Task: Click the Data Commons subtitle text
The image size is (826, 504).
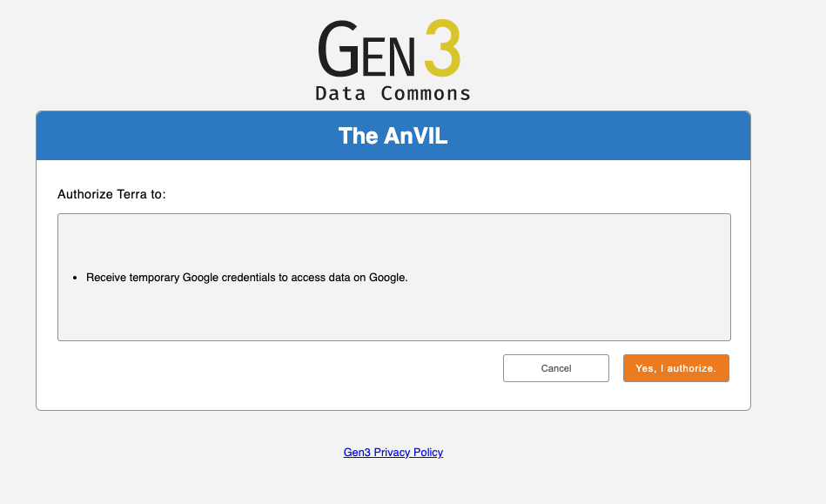Action: point(393,93)
